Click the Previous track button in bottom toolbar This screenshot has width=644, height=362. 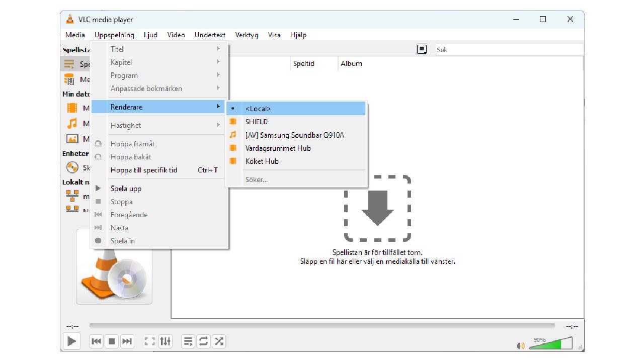click(96, 341)
